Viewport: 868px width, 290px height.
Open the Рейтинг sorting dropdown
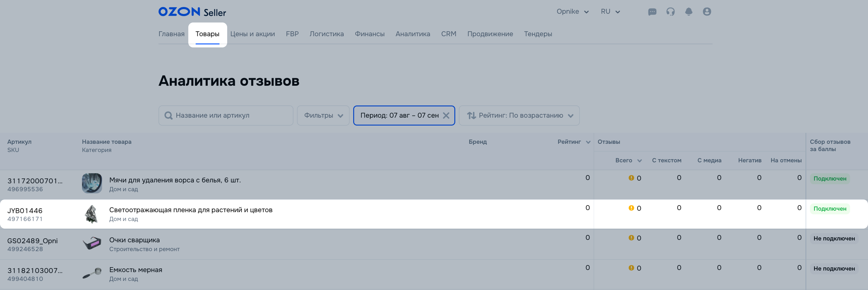click(x=519, y=116)
